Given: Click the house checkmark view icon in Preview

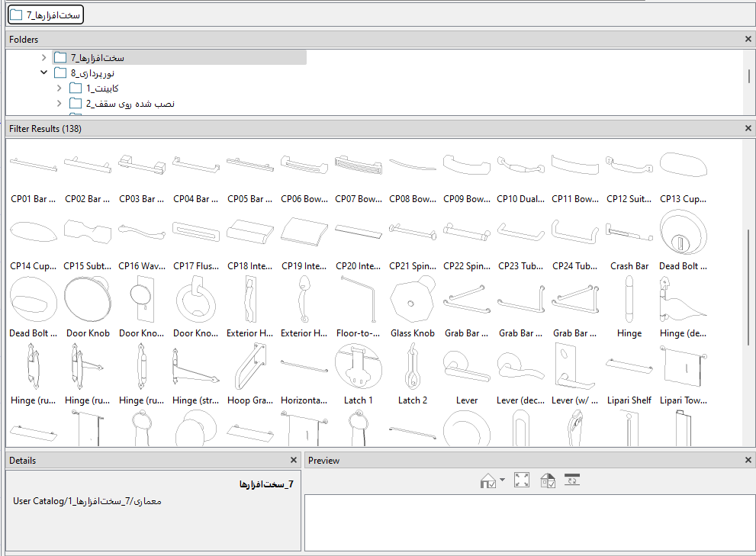Looking at the screenshot, I should tap(488, 480).
